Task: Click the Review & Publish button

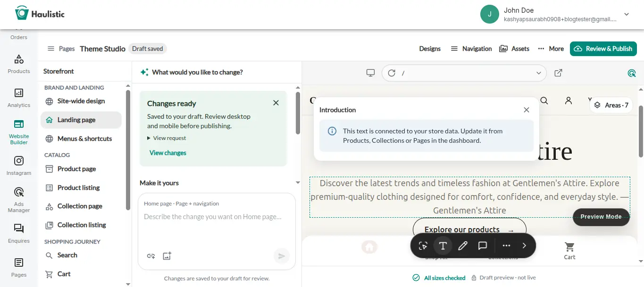Action: (x=603, y=49)
